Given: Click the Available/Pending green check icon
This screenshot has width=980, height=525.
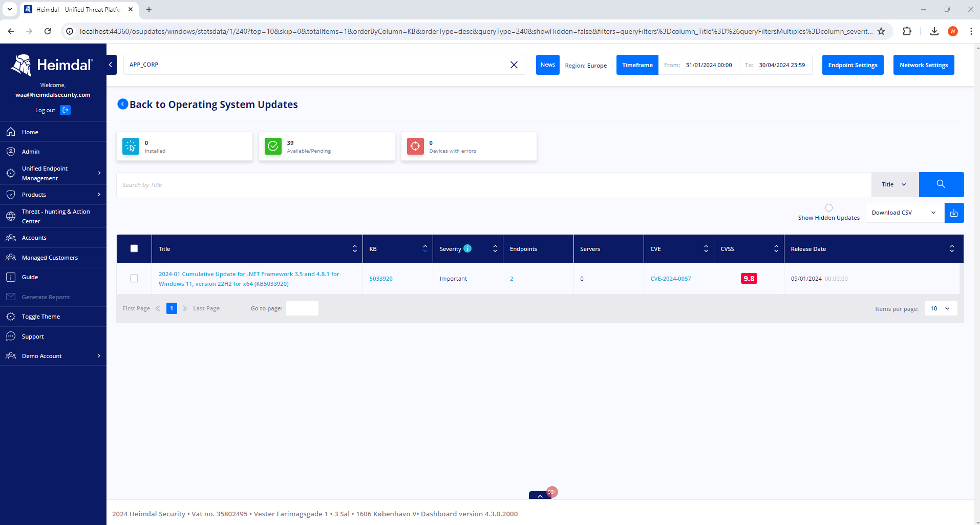Looking at the screenshot, I should (x=273, y=146).
